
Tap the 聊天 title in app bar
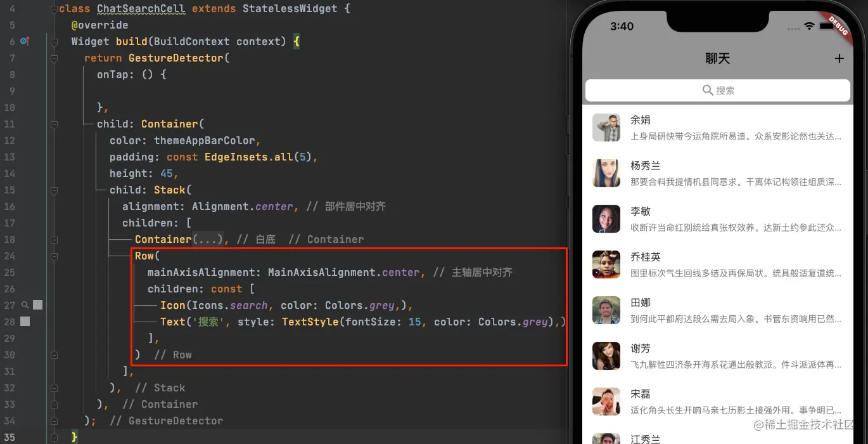(x=718, y=58)
